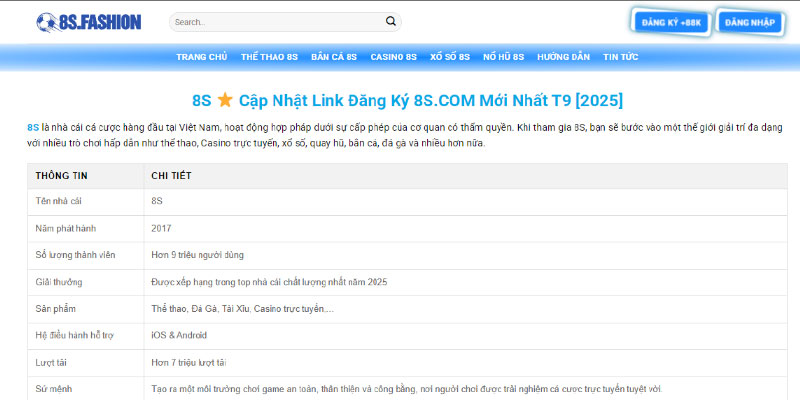Select Casino 8S in the navigation bar
The height and width of the screenshot is (400, 800).
(x=394, y=57)
